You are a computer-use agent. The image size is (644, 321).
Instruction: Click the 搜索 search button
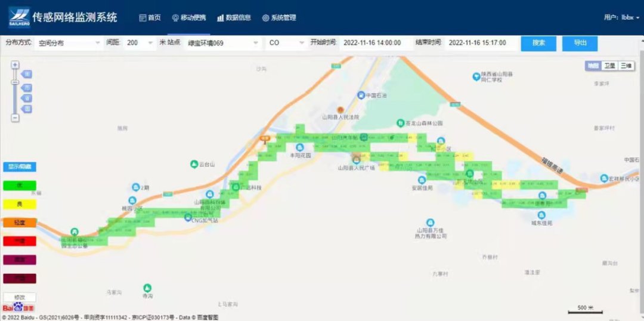[538, 43]
